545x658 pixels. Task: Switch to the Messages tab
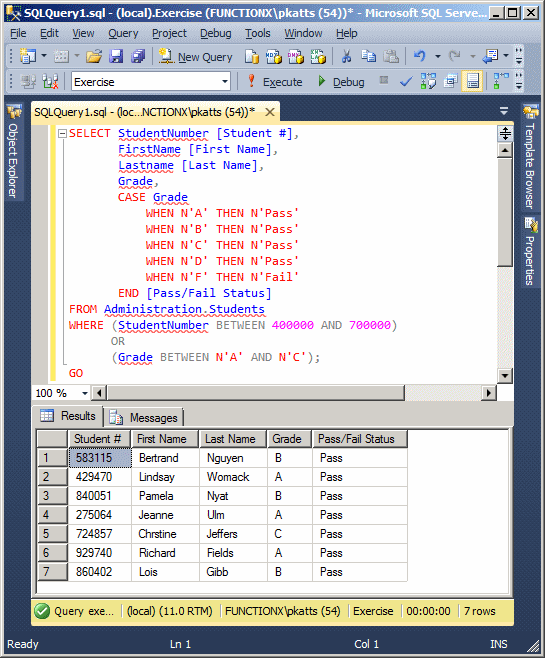click(x=144, y=418)
